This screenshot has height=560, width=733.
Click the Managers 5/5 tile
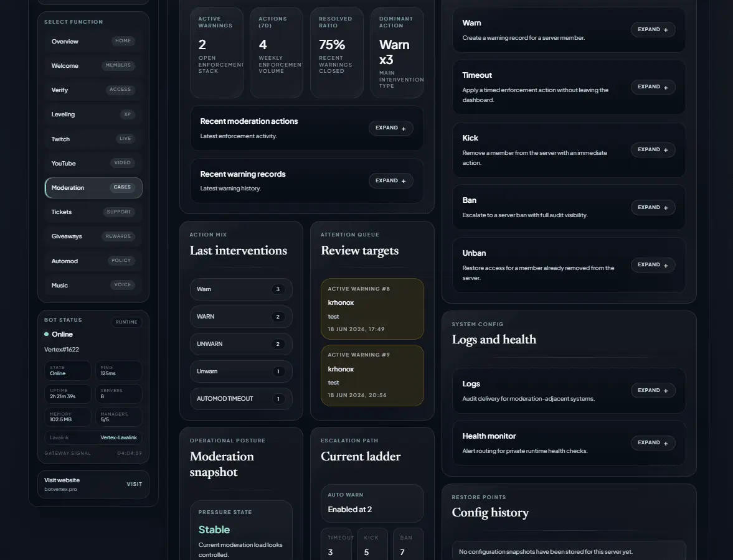click(119, 417)
